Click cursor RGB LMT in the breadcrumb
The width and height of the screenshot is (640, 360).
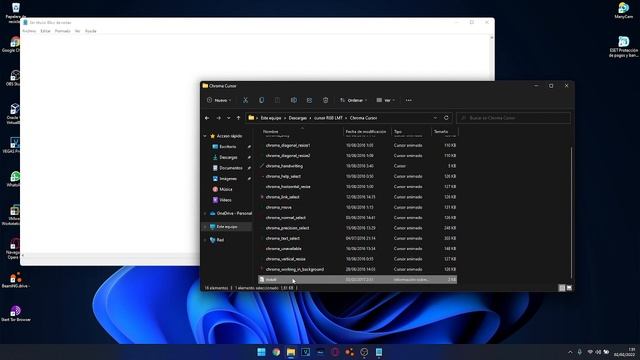[x=328, y=118]
